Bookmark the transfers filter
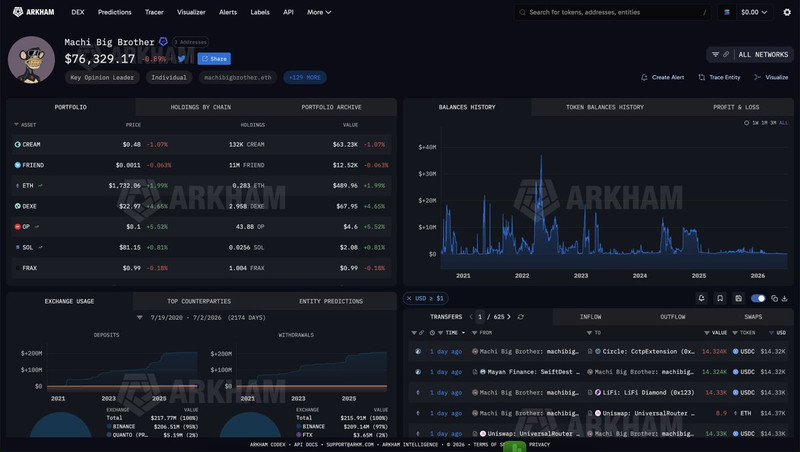This screenshot has width=800, height=452. coord(720,298)
